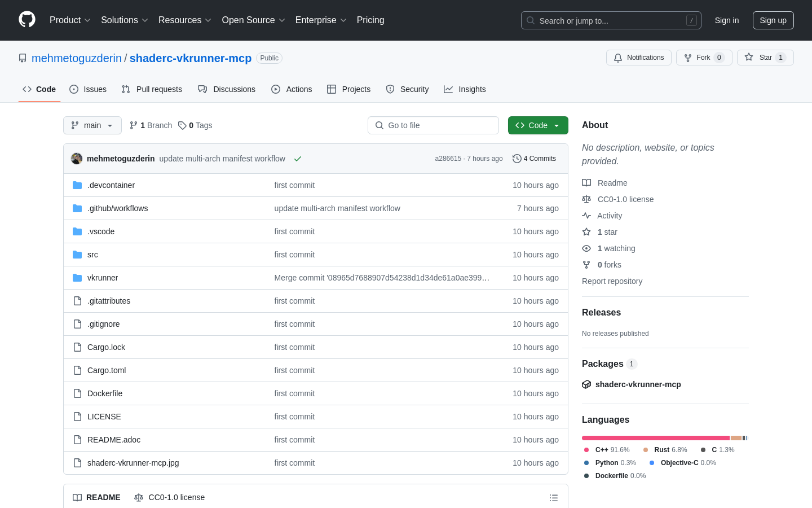
Task: Open README outline list icon
Action: [x=554, y=498]
